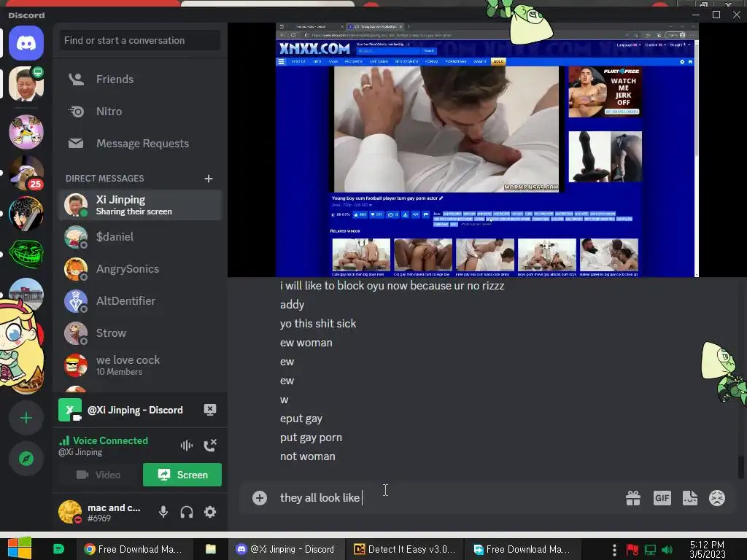This screenshot has height=560, width=747.
Task: Open the troll face server icon
Action: (x=26, y=254)
